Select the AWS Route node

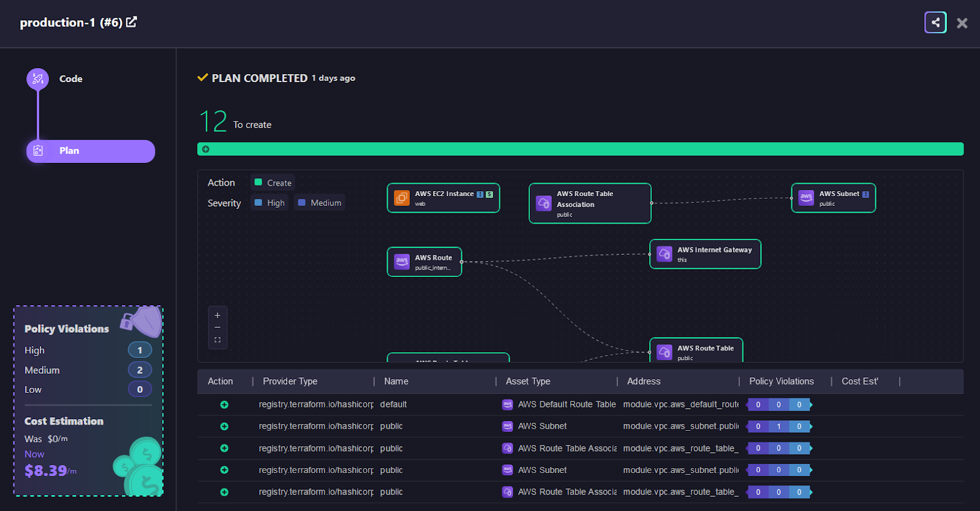[424, 262]
